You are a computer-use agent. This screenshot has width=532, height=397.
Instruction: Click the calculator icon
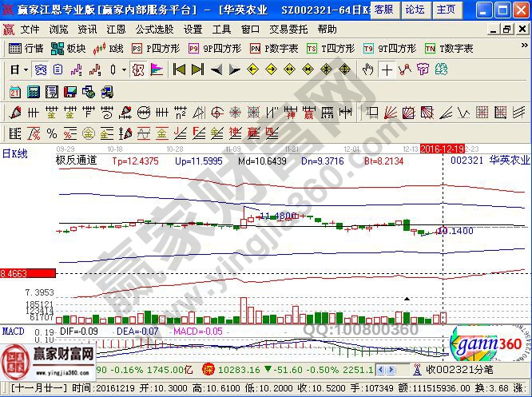click(32, 91)
